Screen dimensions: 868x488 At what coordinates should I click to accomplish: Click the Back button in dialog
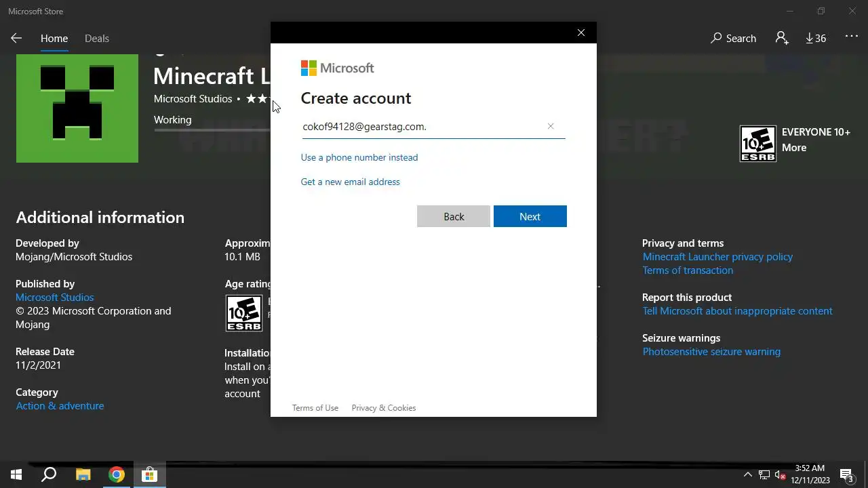(454, 216)
